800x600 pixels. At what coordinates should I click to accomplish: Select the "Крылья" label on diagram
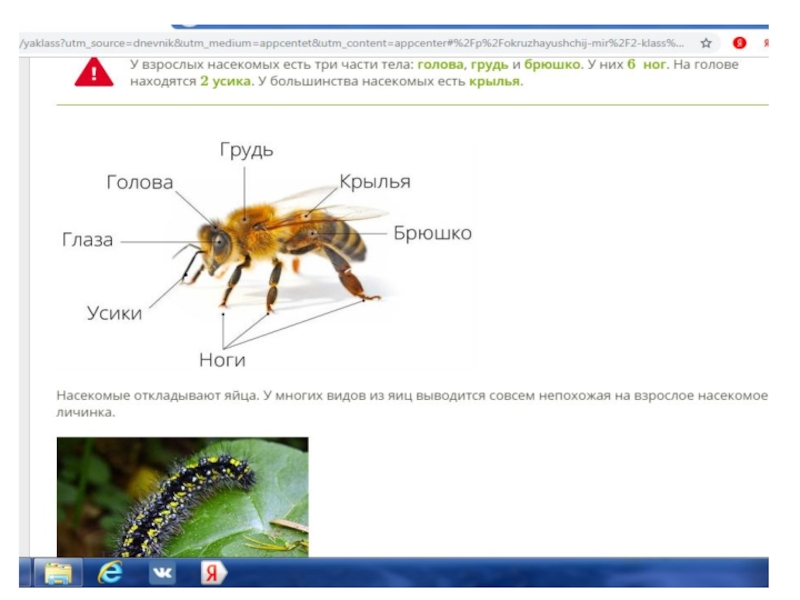click(375, 182)
